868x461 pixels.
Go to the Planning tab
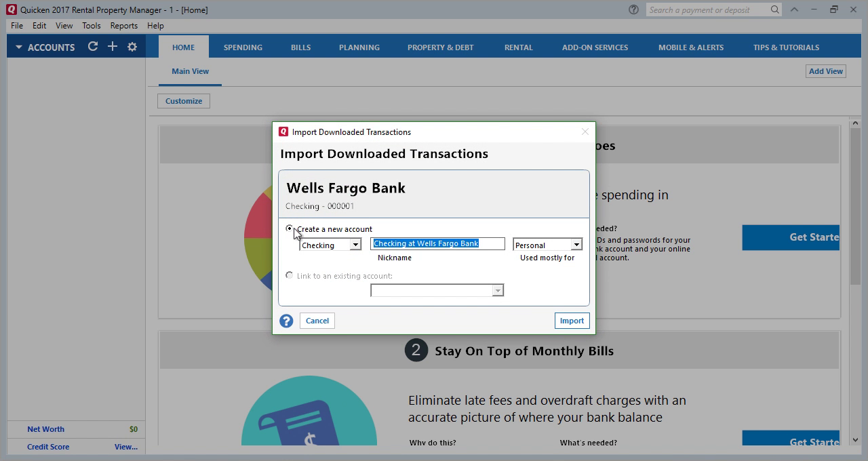(x=359, y=47)
